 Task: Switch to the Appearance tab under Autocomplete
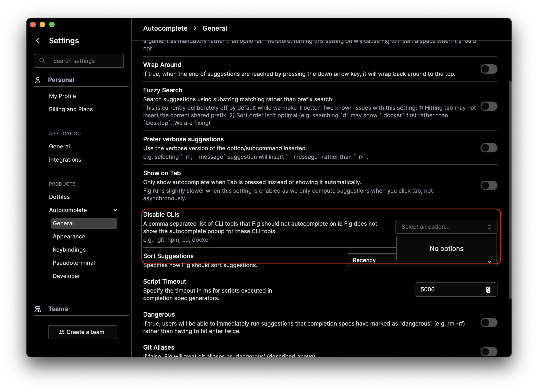[69, 236]
